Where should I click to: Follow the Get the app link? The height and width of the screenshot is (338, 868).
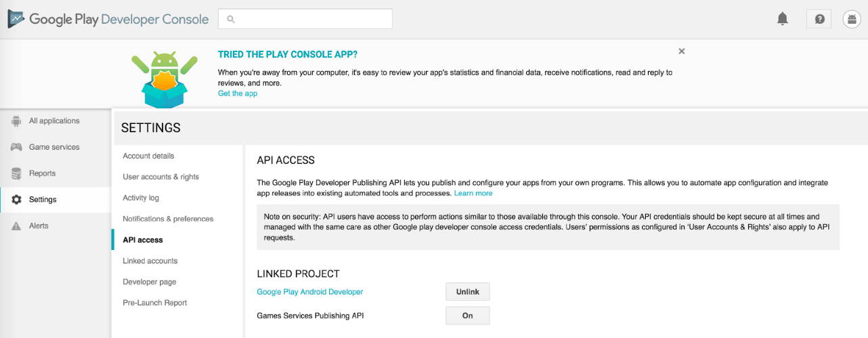pyautogui.click(x=238, y=93)
